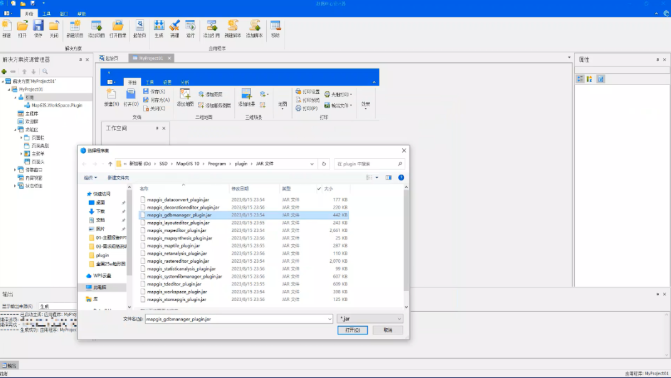Collapse the MyProject01 solution root node

pyautogui.click(x=3, y=81)
